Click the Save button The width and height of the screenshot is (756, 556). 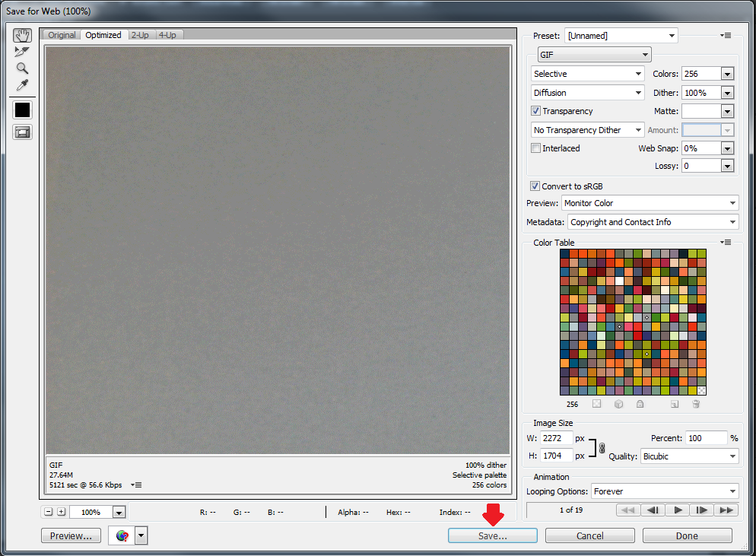pyautogui.click(x=492, y=535)
